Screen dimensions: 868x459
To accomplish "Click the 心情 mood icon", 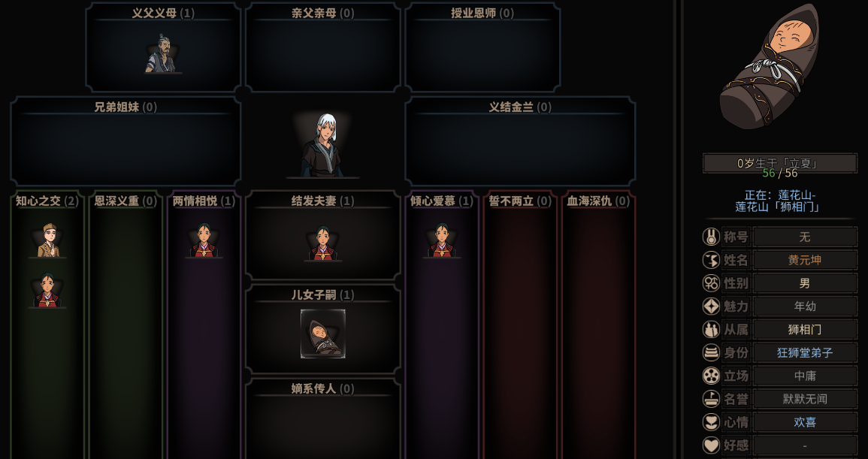I will coord(711,422).
